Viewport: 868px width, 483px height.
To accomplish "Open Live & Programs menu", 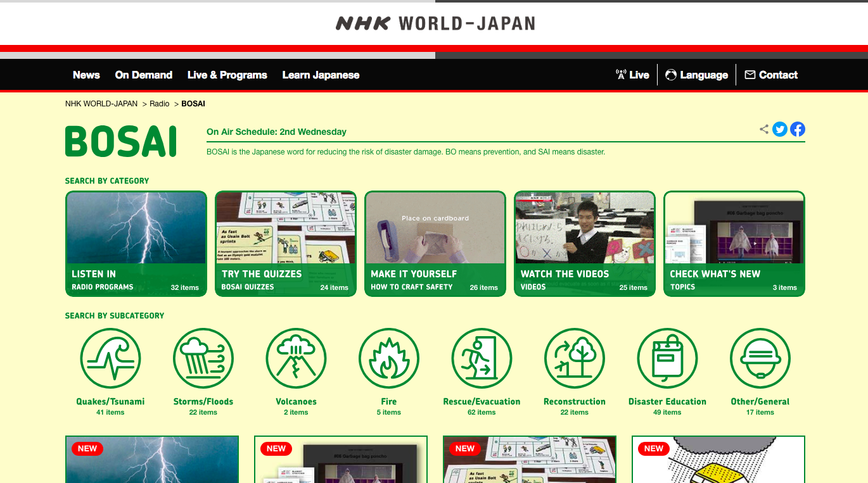I will pyautogui.click(x=227, y=75).
